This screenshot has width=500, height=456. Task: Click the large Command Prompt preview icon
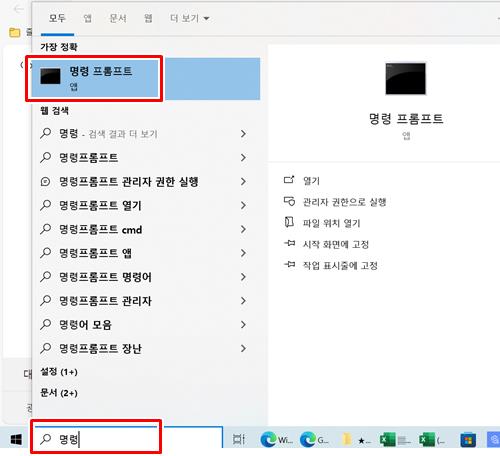tap(405, 79)
